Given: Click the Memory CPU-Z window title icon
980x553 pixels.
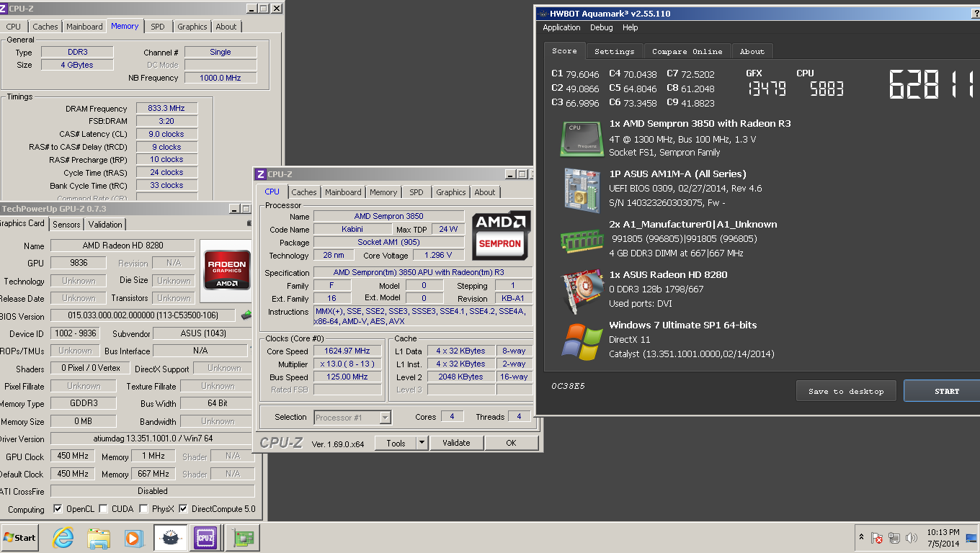Looking at the screenshot, I should [x=4, y=9].
